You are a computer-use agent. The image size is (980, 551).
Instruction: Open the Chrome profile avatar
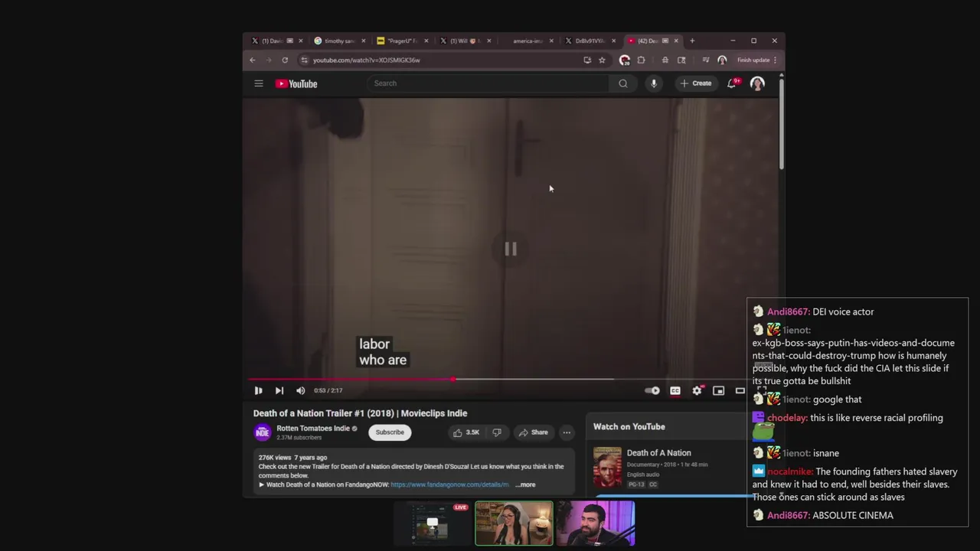click(722, 60)
